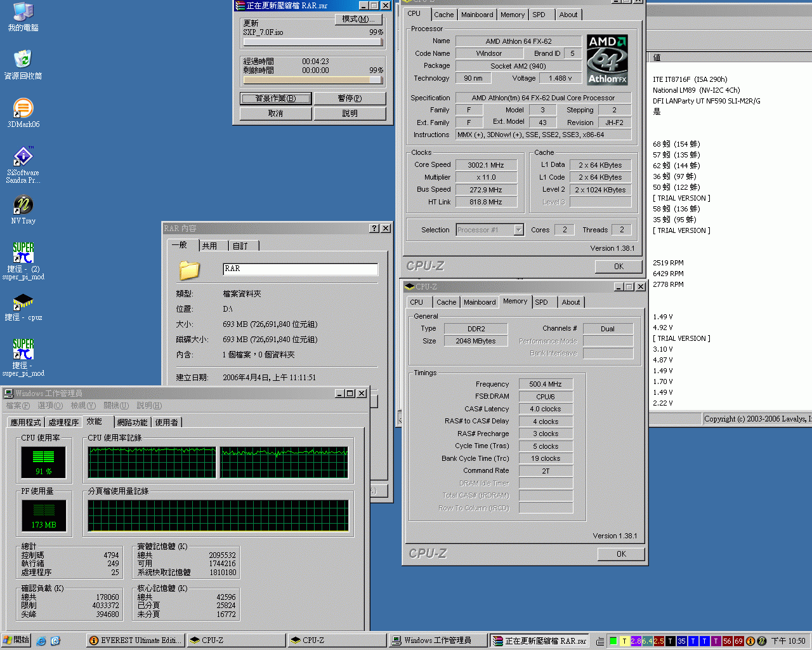Click the RAR folder name input field
The image size is (812, 650).
pos(301,269)
